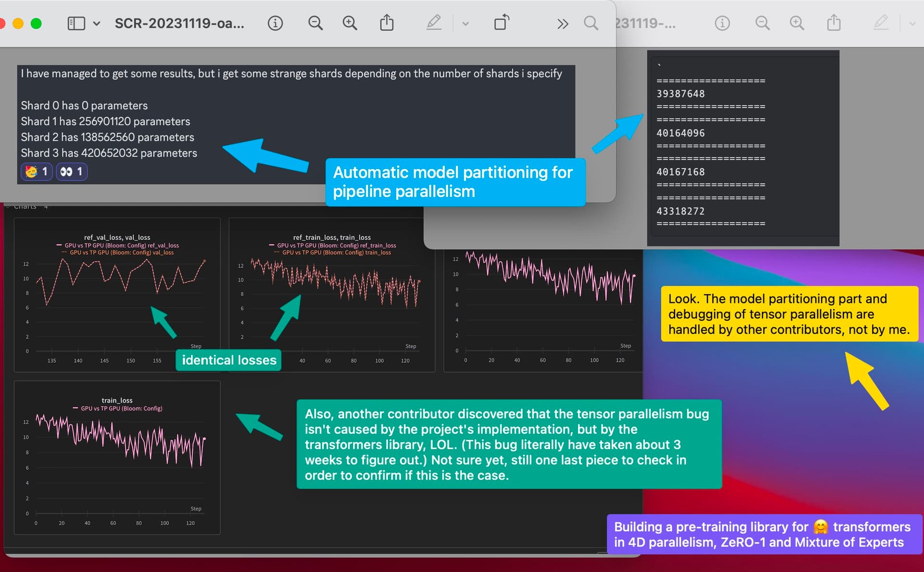Toggle markup pen in the background window
The width and height of the screenshot is (924, 572).
pyautogui.click(x=881, y=23)
